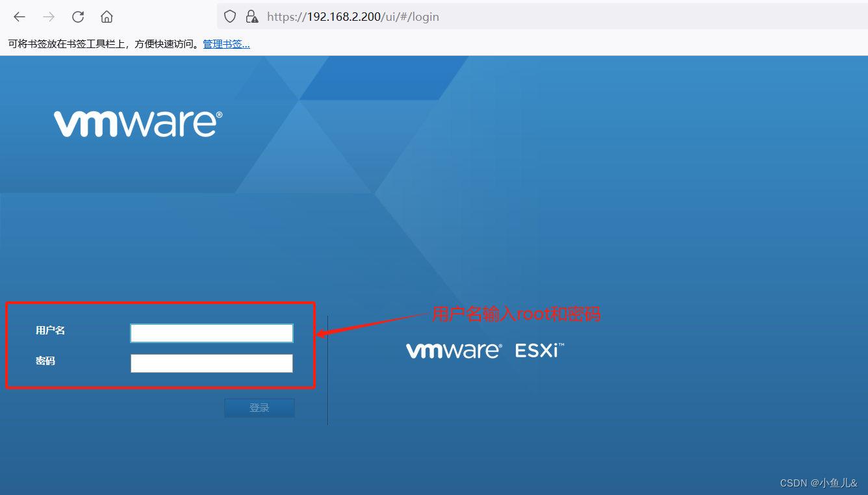Click the large vmware logo
The image size is (868, 495).
coord(138,123)
